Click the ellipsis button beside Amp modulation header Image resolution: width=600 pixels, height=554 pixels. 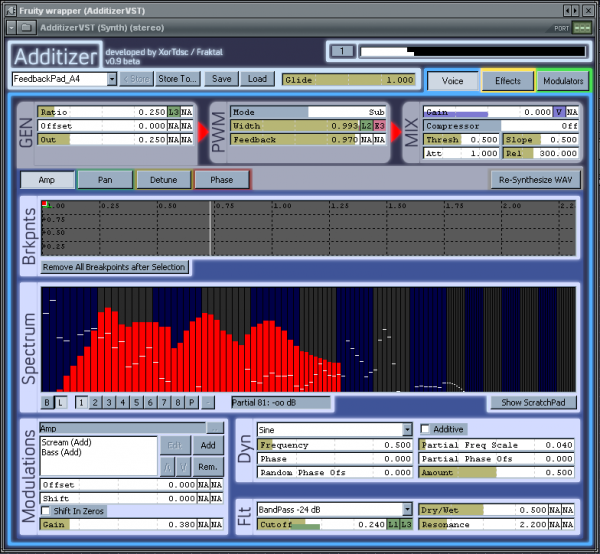[214, 428]
